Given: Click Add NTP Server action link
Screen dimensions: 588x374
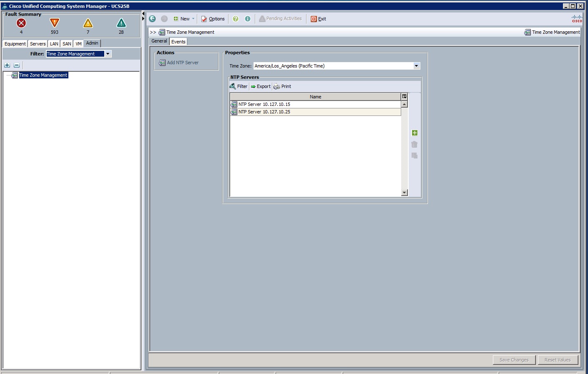Looking at the screenshot, I should pos(179,63).
